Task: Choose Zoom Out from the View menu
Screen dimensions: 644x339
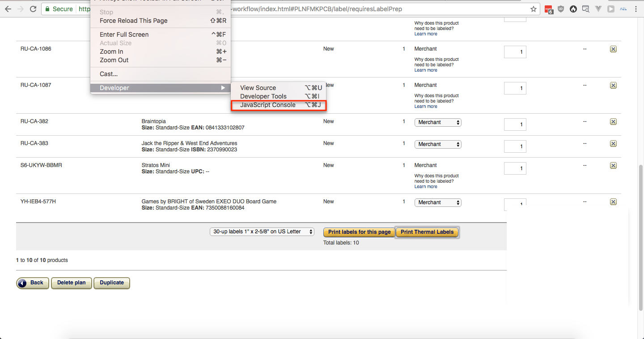Action: pos(161,60)
